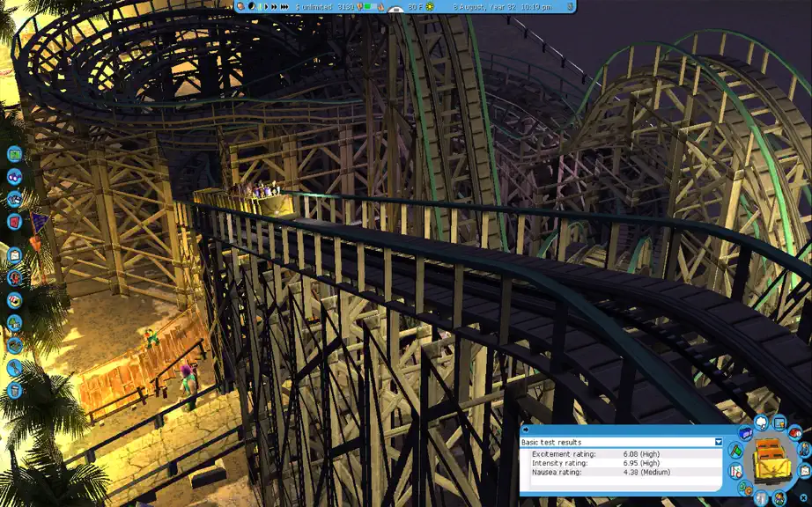Open the park map view icon
This screenshot has width=812, height=507.
tap(14, 154)
